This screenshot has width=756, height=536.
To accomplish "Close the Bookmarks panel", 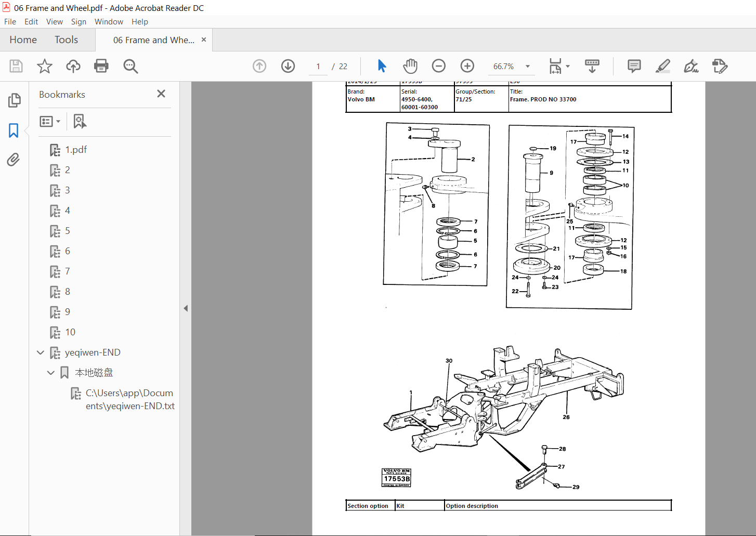I will point(161,94).
